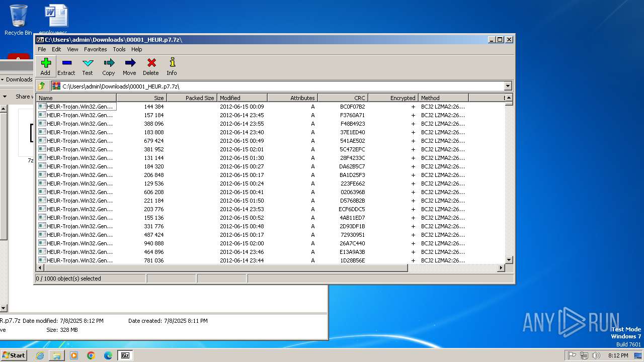This screenshot has height=362, width=644.
Task: Open File Explorer from taskbar
Action: 57,355
